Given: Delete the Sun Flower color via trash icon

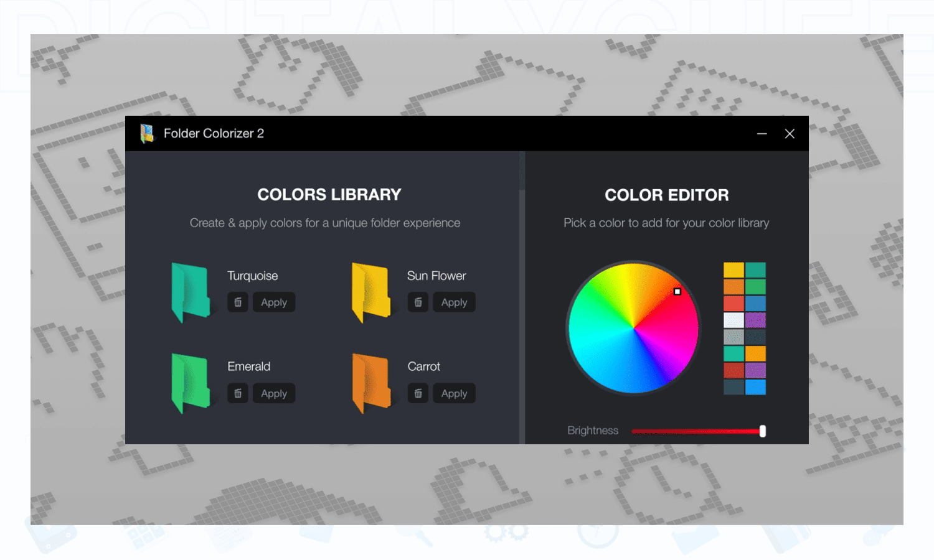Looking at the screenshot, I should tap(418, 302).
